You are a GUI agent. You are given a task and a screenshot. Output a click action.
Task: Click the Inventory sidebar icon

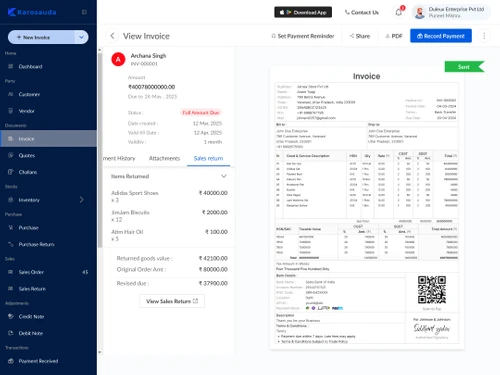pos(11,200)
